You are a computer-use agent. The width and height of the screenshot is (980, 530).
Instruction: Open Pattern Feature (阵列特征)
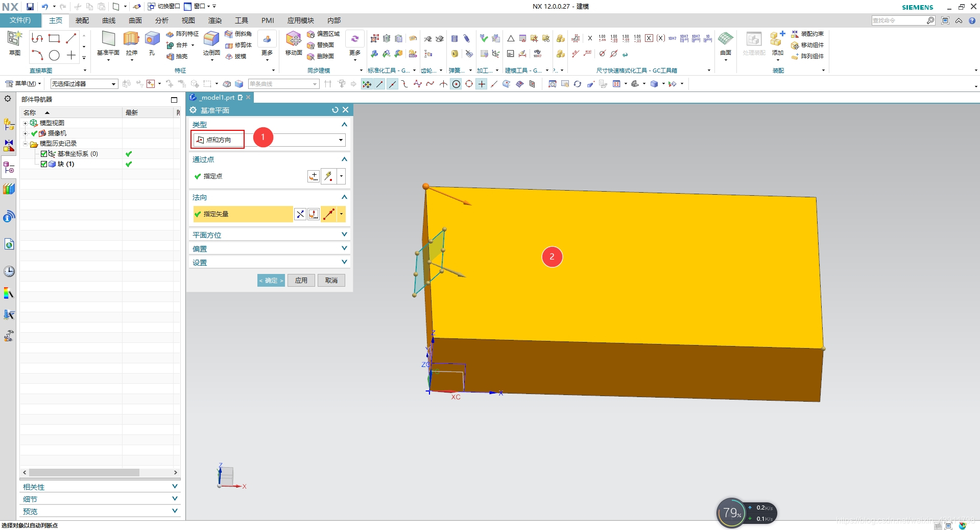[182, 34]
